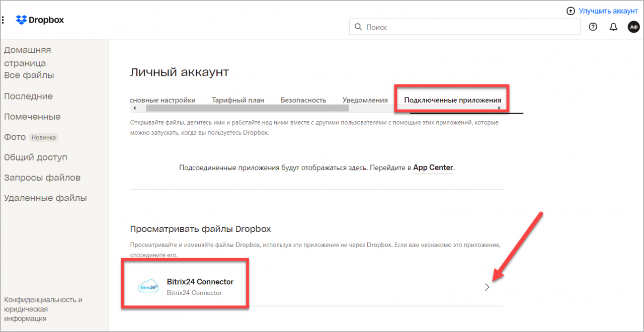Open the help question mark icon
Viewport: 644px width, 332px height.
(593, 27)
